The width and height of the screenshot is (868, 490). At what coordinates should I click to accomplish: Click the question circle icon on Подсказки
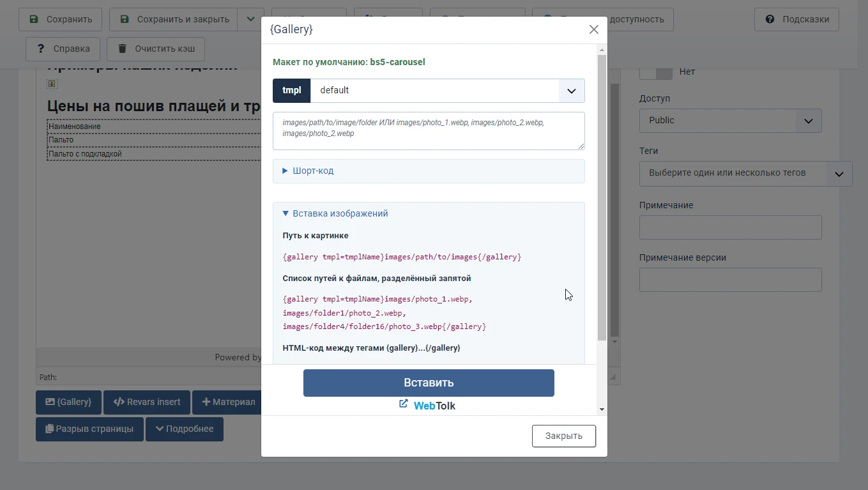tap(770, 19)
